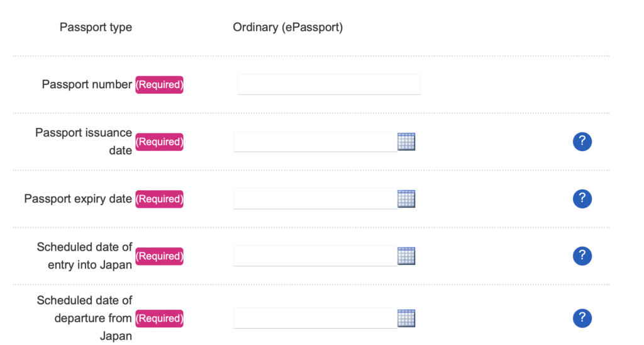Open calendar for scheduled entry into Japan

[406, 256]
